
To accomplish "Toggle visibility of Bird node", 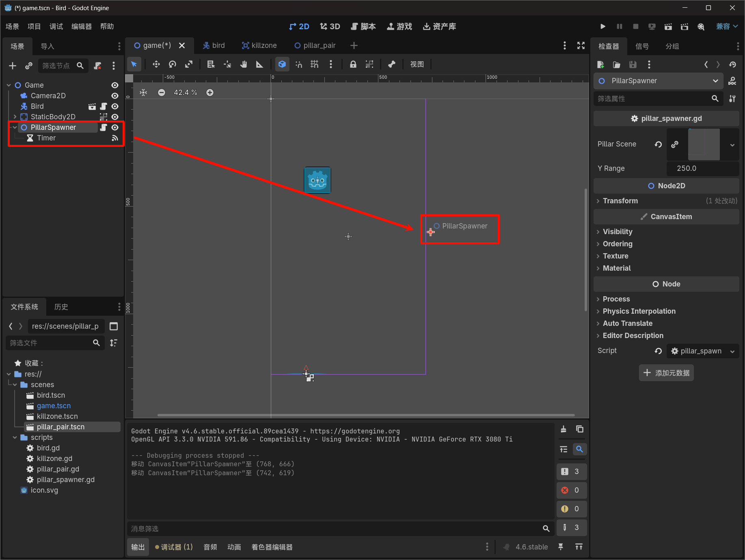I will tap(115, 106).
